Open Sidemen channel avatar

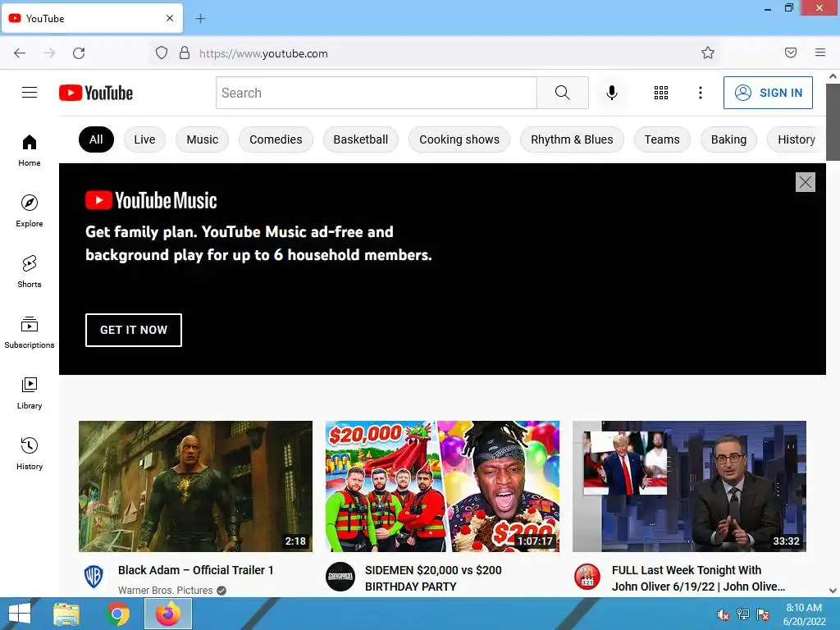tap(340, 577)
